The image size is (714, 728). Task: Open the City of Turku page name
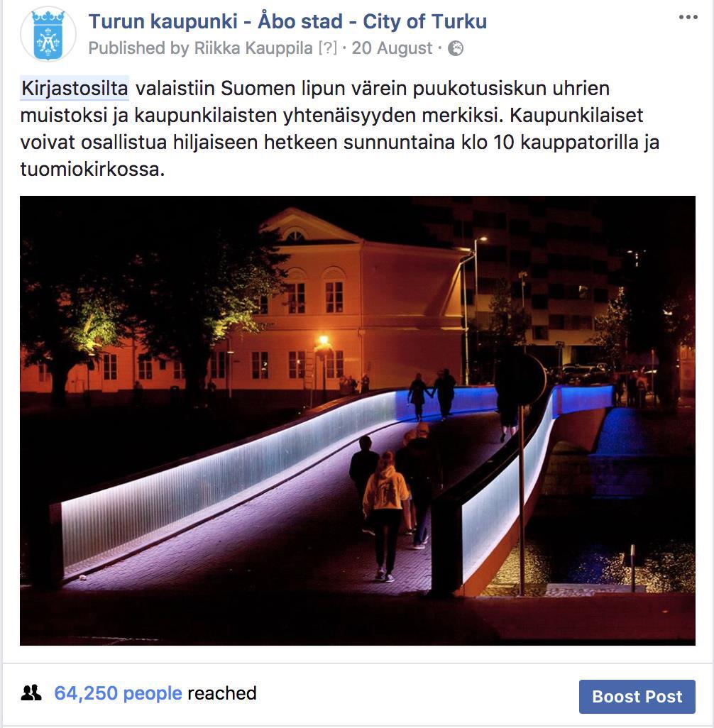(287, 21)
